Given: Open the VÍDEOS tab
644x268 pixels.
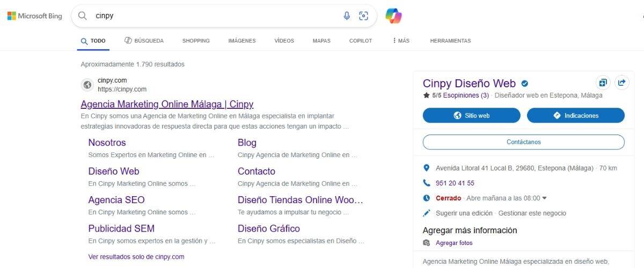Looking at the screenshot, I should click(x=284, y=41).
